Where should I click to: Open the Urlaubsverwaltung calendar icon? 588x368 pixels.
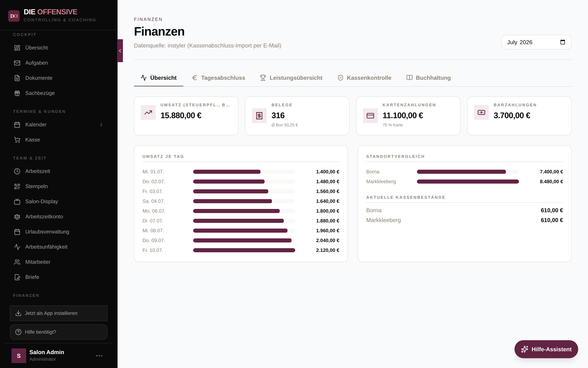pyautogui.click(x=17, y=232)
